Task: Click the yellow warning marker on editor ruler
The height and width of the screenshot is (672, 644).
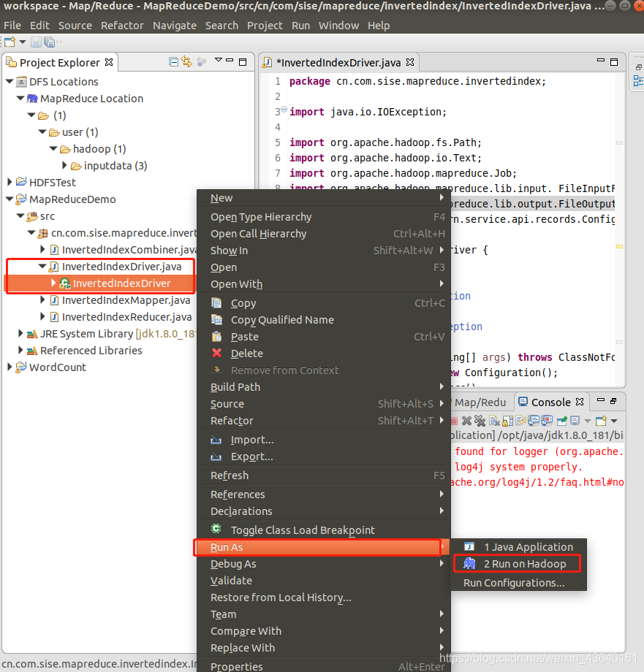Action: [x=619, y=246]
